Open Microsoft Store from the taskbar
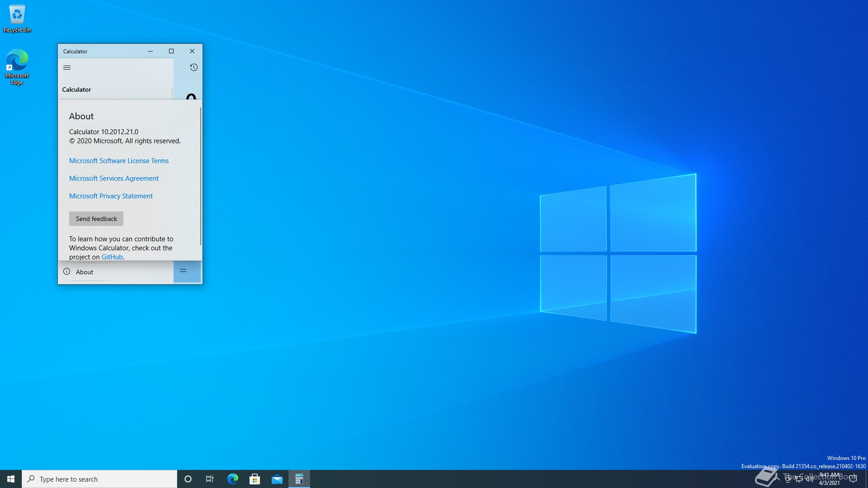Screen dimensions: 868x488 pyautogui.click(x=255, y=479)
